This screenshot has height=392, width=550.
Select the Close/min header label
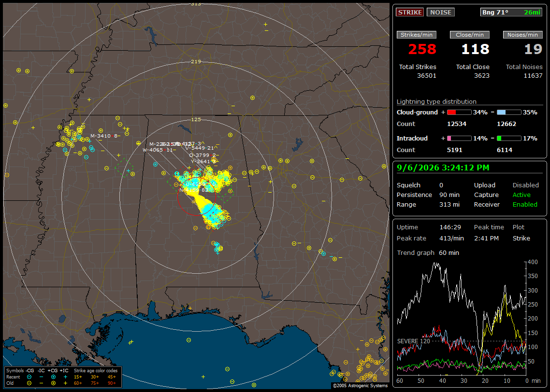click(470, 35)
